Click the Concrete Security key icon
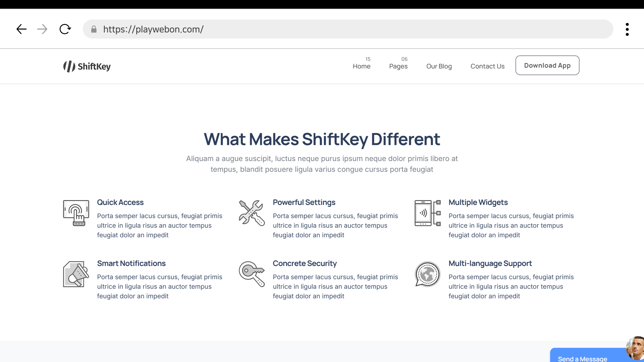 tap(252, 274)
